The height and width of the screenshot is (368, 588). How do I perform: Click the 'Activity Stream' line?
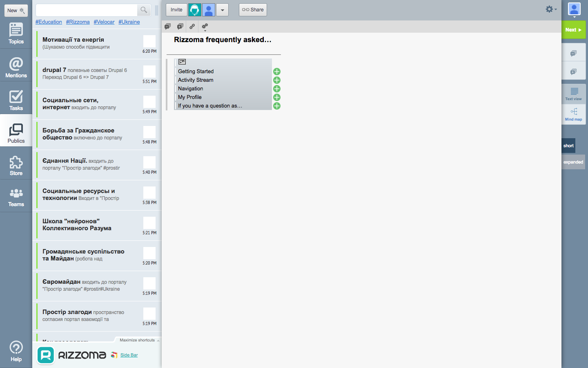[196, 80]
